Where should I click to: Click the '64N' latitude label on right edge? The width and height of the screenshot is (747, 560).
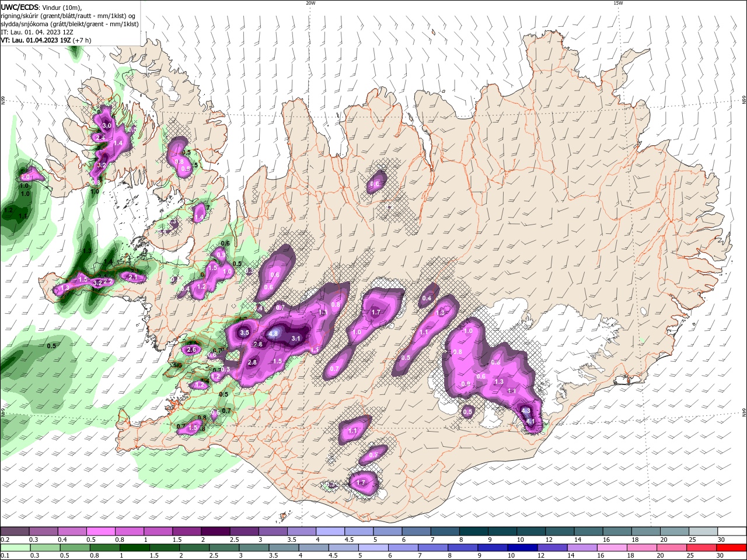pyautogui.click(x=744, y=412)
